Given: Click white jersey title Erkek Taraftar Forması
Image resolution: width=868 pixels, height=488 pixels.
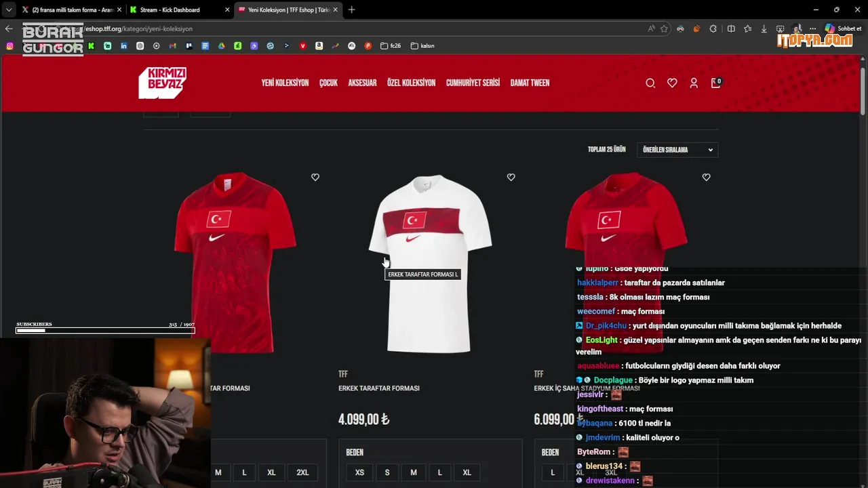Looking at the screenshot, I should point(379,388).
